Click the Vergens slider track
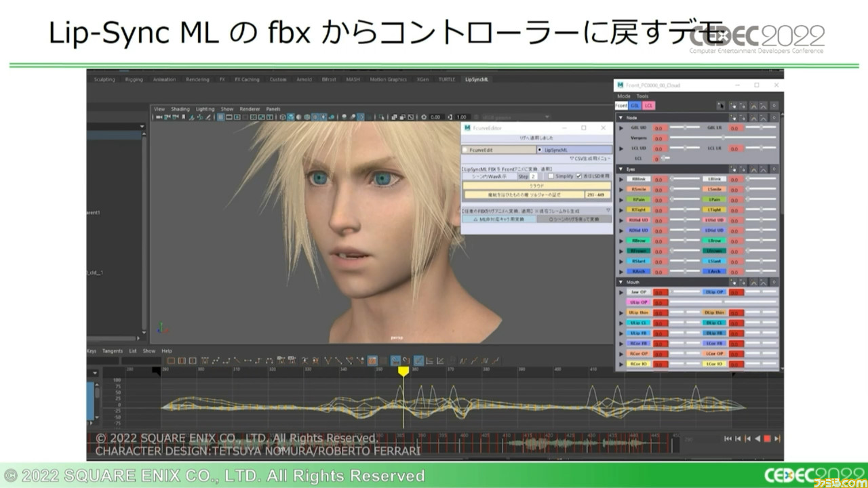Screen dimensions: 868x488 (x=723, y=138)
